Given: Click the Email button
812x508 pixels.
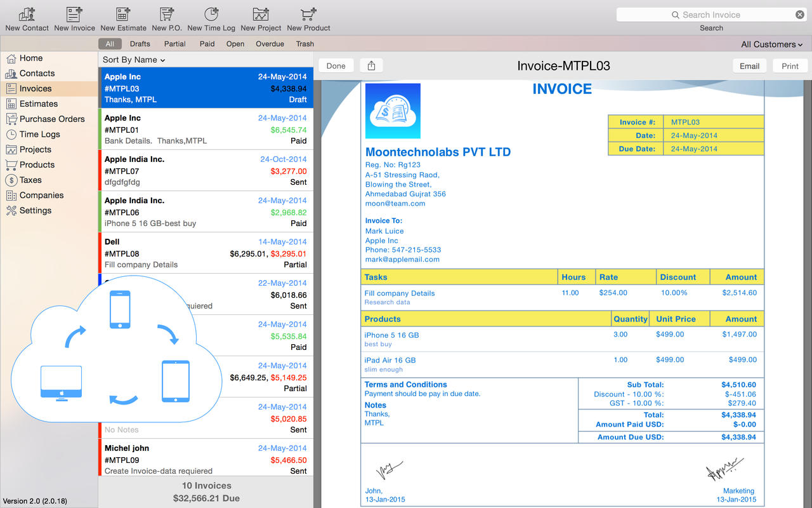Looking at the screenshot, I should [x=750, y=66].
